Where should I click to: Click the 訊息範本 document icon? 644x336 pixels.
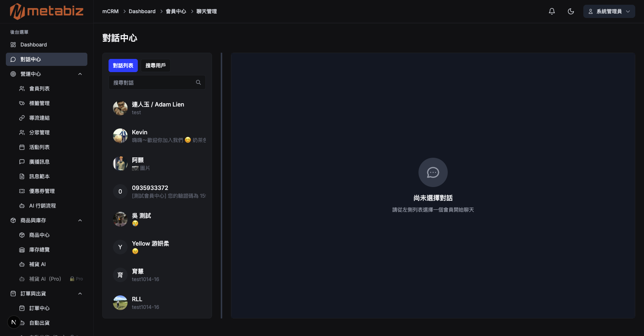pyautogui.click(x=22, y=176)
